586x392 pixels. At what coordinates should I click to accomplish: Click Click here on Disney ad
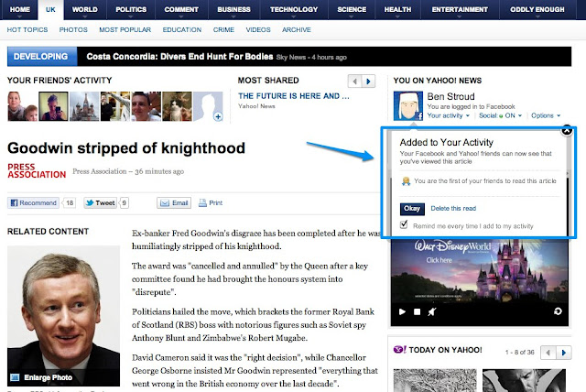pyautogui.click(x=439, y=260)
